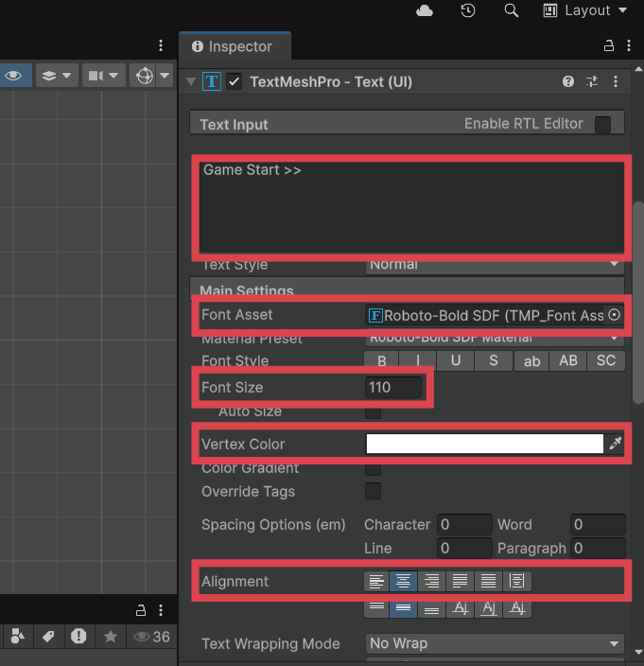
Task: Enable the RTL Editor checkbox
Action: [602, 124]
